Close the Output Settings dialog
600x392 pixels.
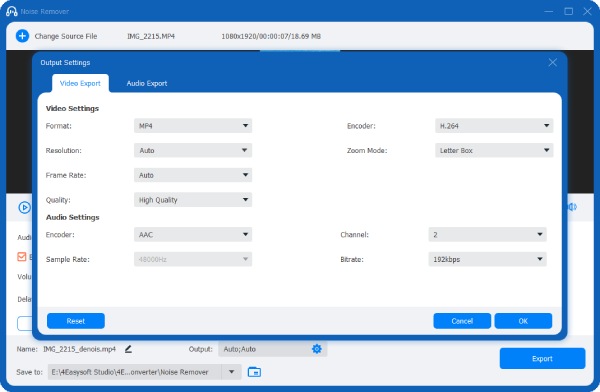552,62
